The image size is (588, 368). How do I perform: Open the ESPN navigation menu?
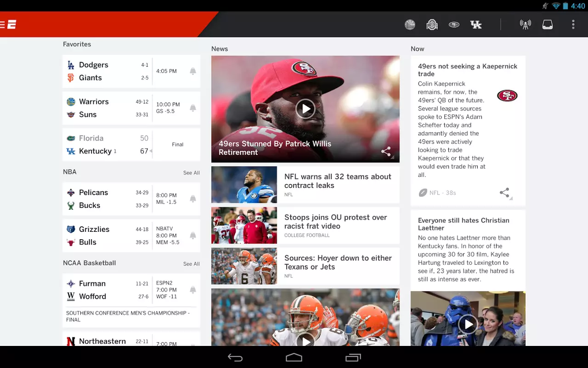[8, 24]
